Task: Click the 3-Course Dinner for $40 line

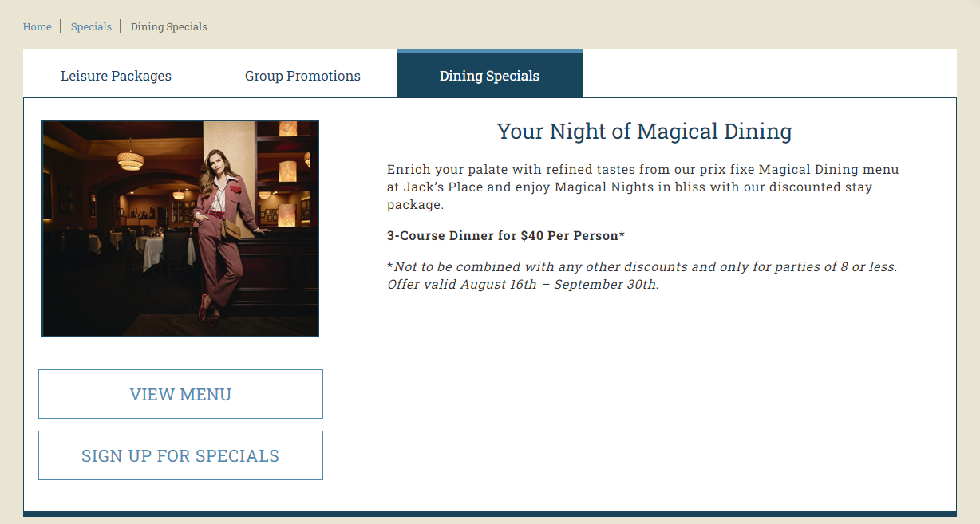Action: point(506,236)
